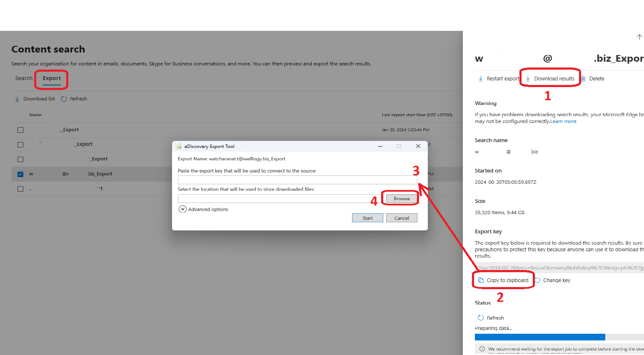644x355 pixels.
Task: Click the selected biz_Export row name
Action: click(x=71, y=174)
